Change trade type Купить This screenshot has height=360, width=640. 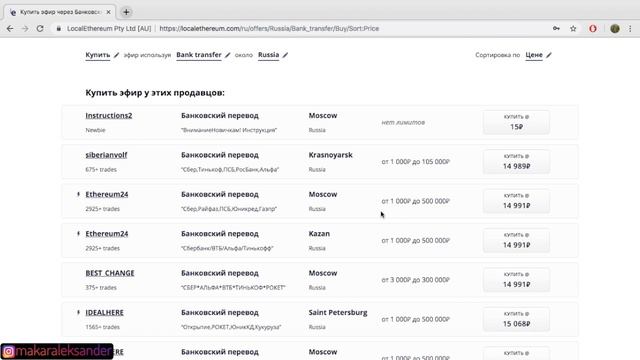(x=98, y=55)
